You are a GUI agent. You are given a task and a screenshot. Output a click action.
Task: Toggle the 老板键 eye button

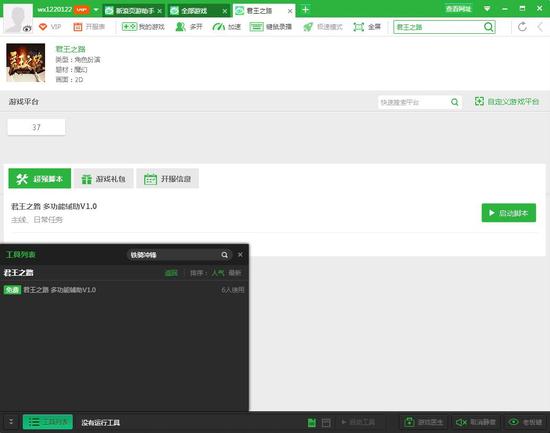525,422
